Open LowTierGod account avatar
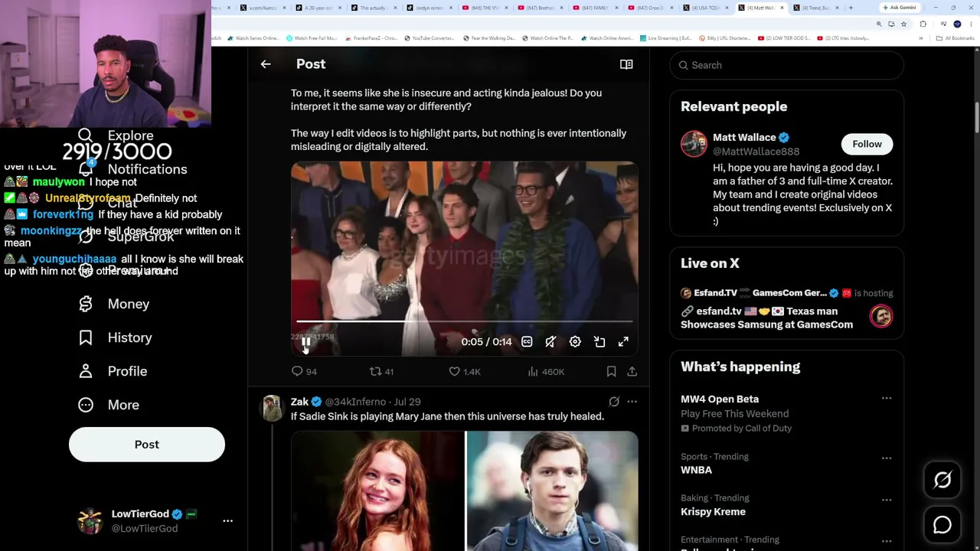 [90, 520]
